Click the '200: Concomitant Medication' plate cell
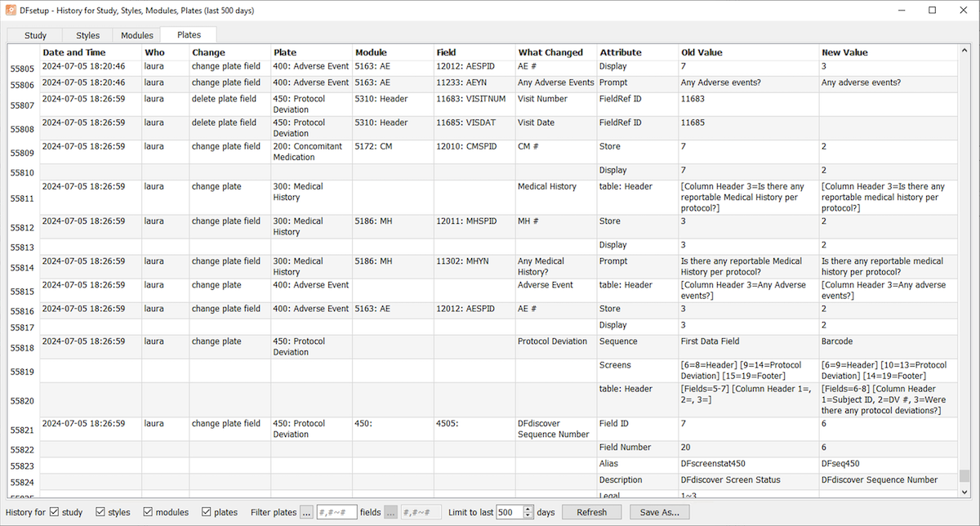 coord(312,152)
